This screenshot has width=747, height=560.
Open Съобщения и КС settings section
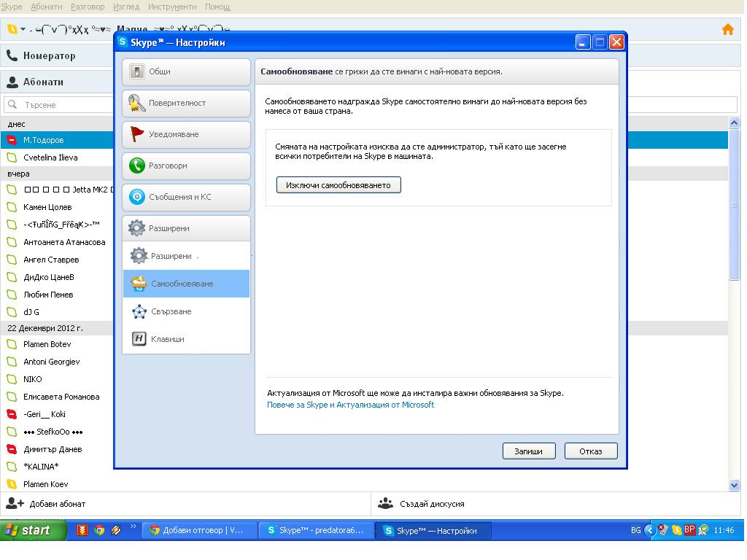pyautogui.click(x=186, y=197)
